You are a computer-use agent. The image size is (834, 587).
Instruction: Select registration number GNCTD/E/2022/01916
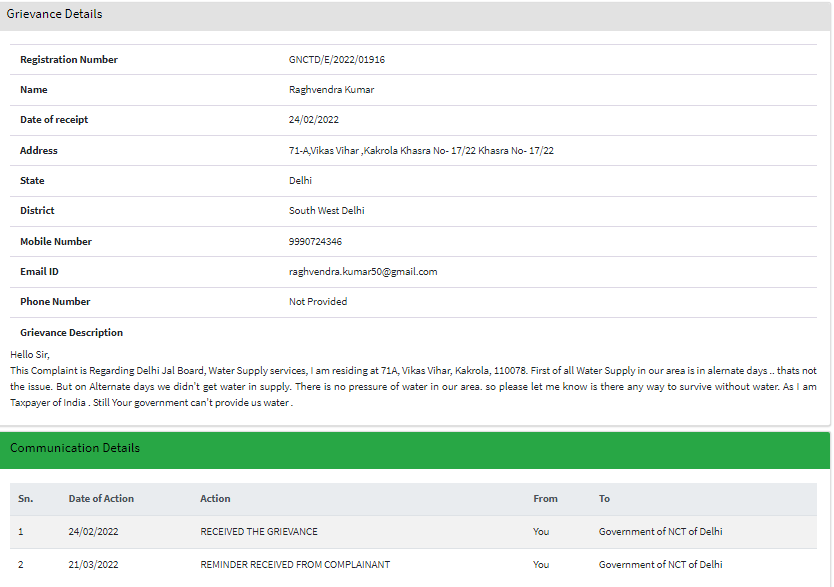[x=337, y=60]
